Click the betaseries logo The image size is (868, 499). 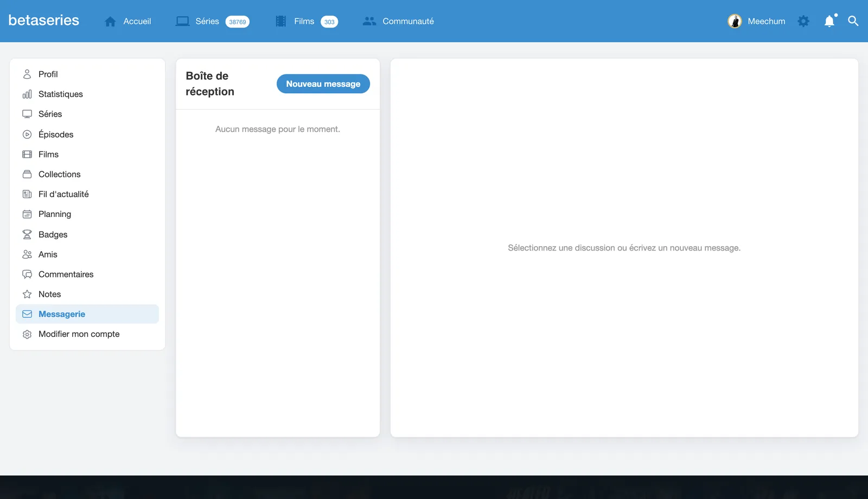tap(44, 21)
